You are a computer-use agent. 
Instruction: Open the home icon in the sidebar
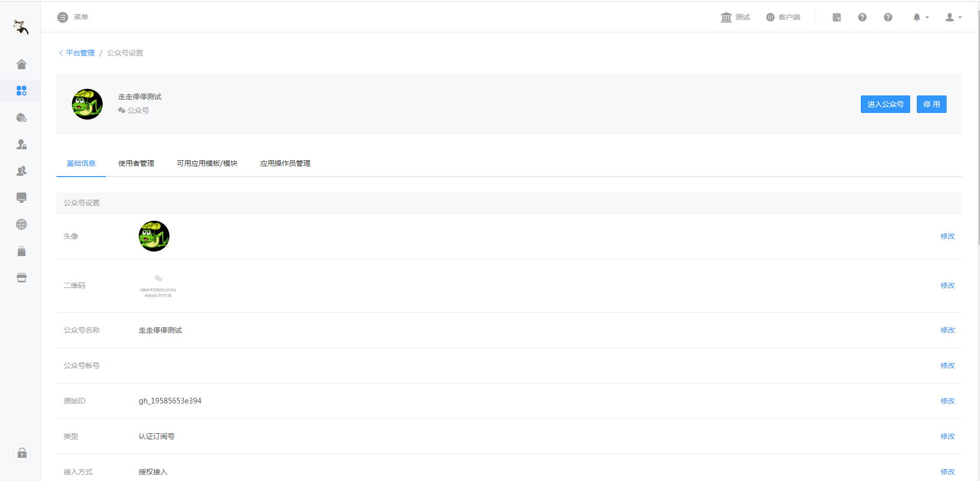click(21, 64)
